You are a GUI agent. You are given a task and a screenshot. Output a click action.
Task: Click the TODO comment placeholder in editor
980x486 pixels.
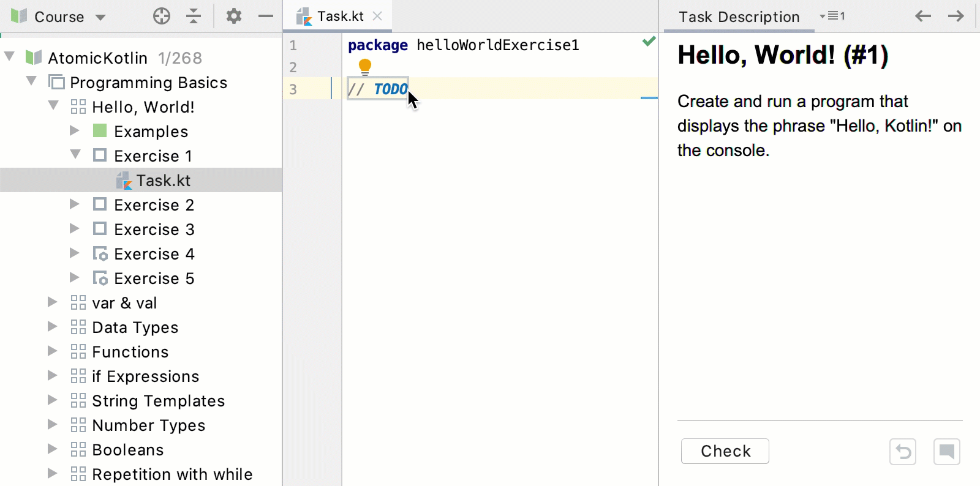tap(378, 89)
